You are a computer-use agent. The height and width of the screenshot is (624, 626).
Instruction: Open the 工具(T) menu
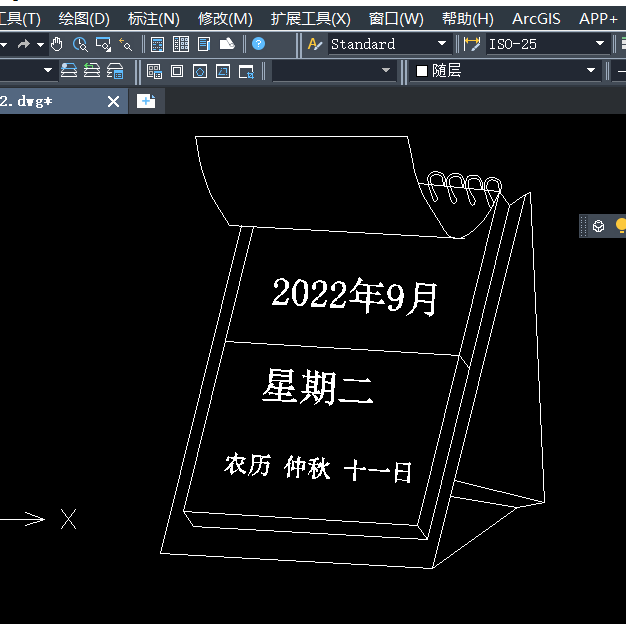pos(20,19)
